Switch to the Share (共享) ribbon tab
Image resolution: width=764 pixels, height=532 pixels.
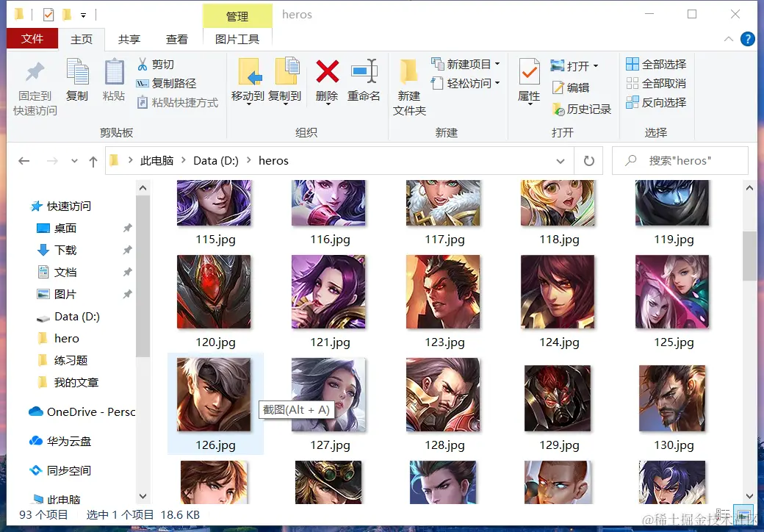(129, 40)
